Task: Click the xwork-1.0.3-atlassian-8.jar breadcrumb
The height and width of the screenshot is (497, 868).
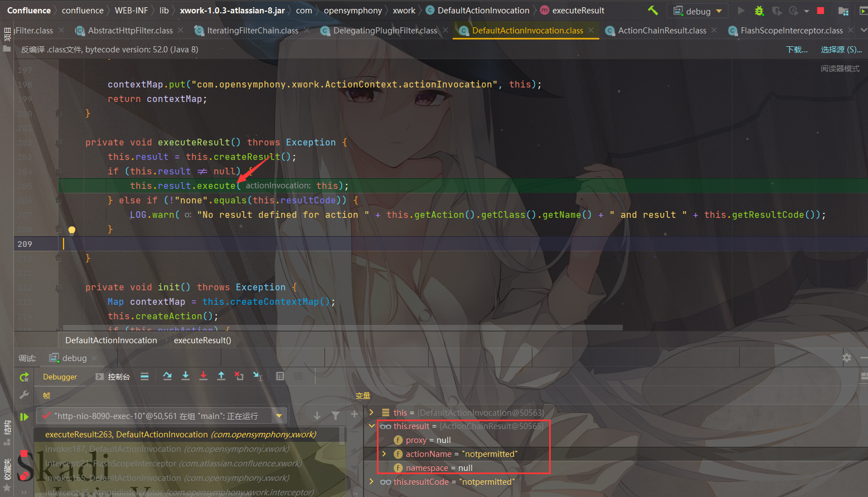Action: pyautogui.click(x=232, y=11)
